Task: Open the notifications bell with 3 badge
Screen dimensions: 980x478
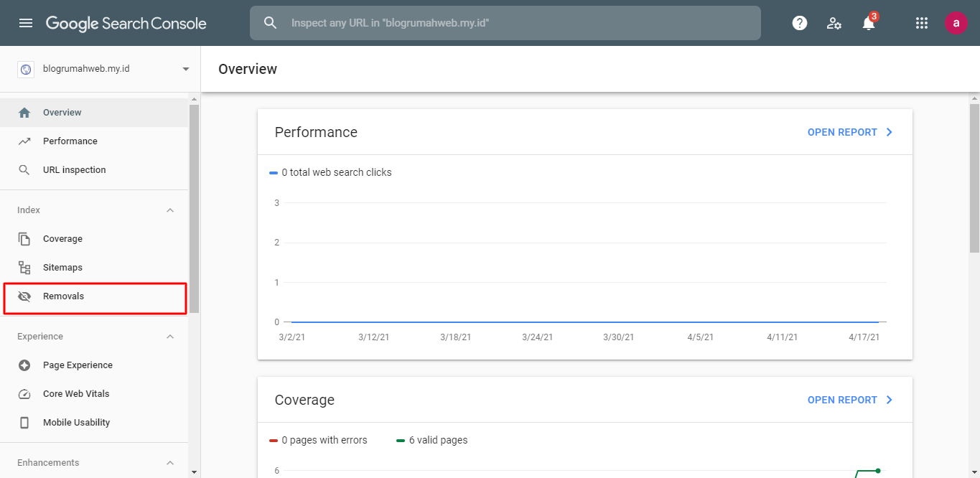Action: tap(869, 22)
